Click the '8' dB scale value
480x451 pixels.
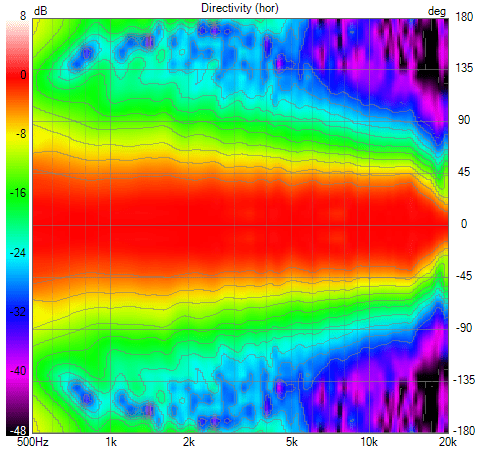tap(23, 15)
